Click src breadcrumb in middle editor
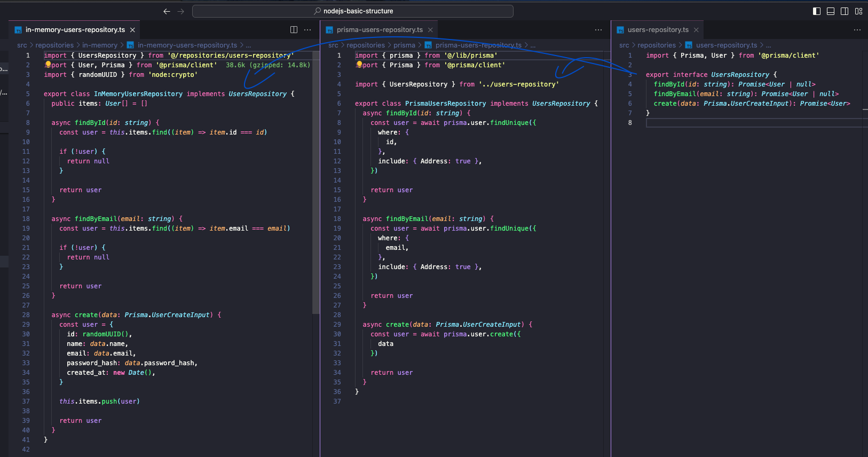The height and width of the screenshot is (457, 868). tap(333, 45)
